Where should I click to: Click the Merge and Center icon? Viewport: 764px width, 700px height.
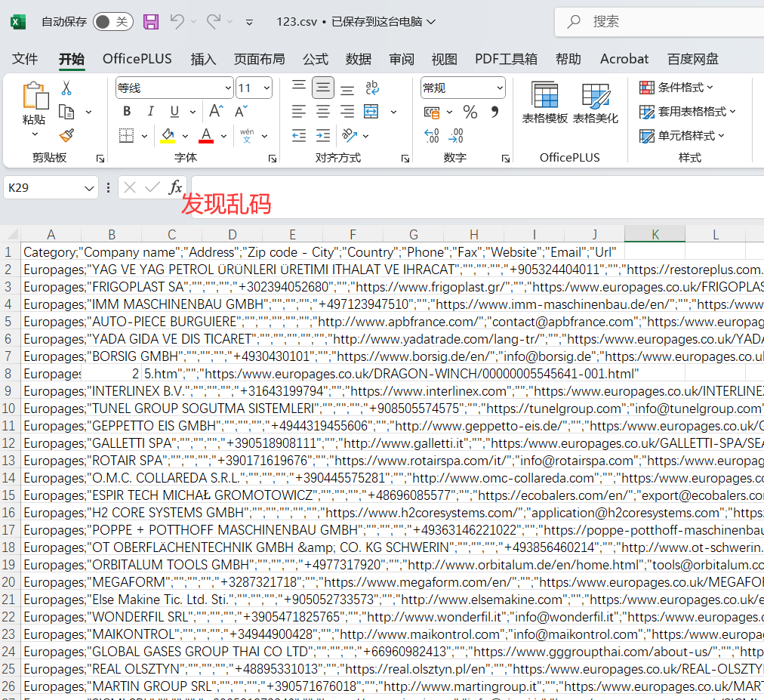(371, 111)
